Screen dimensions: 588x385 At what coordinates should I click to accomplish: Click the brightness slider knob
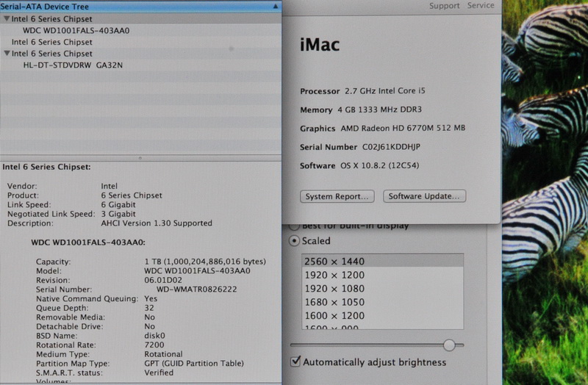click(449, 345)
